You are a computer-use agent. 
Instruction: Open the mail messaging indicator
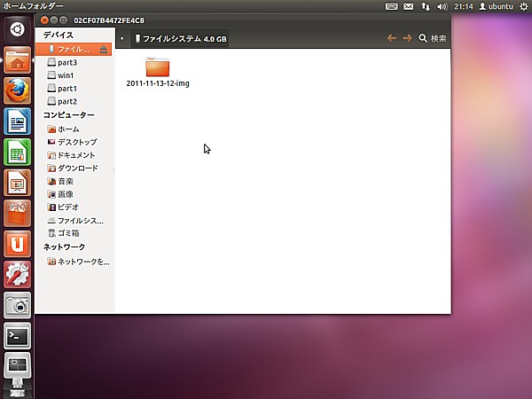point(409,6)
